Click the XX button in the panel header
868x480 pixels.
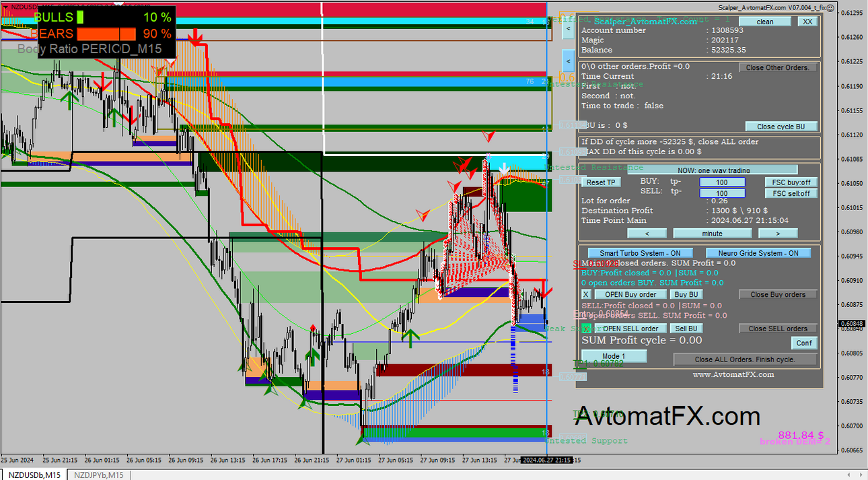pyautogui.click(x=807, y=22)
